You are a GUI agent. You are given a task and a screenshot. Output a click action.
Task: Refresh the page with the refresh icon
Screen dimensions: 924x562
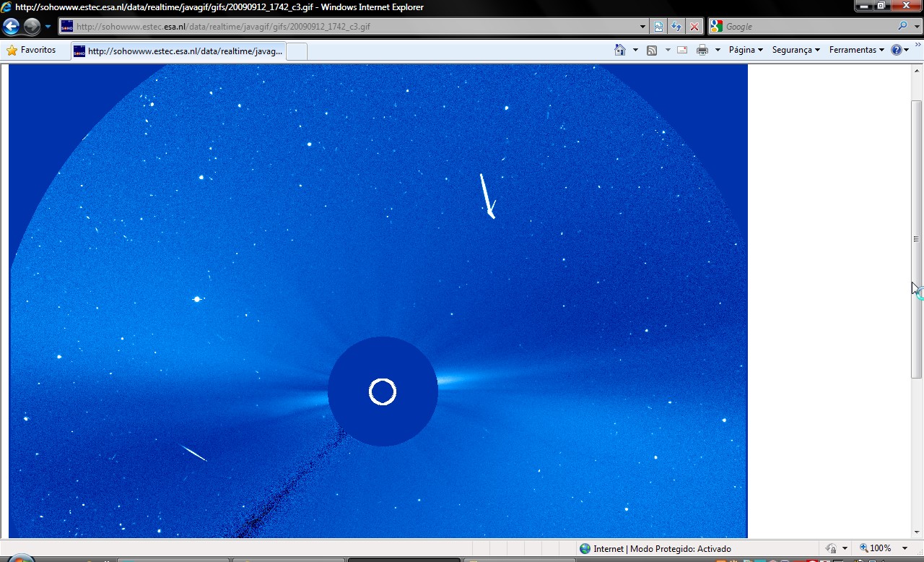click(x=676, y=27)
